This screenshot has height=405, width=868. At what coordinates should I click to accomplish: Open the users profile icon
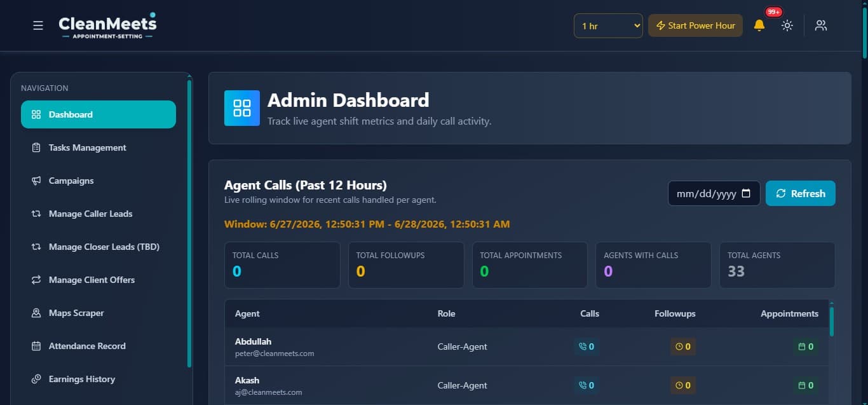click(x=821, y=25)
